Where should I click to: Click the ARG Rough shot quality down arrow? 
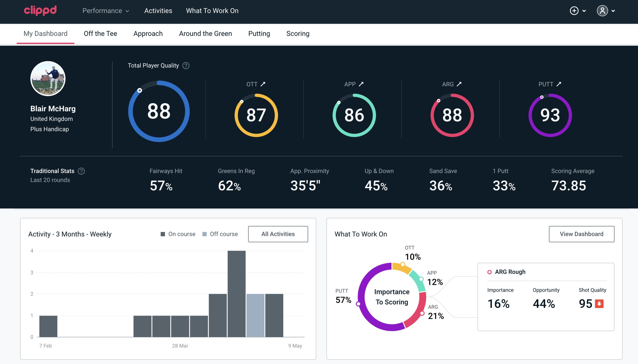[600, 303]
